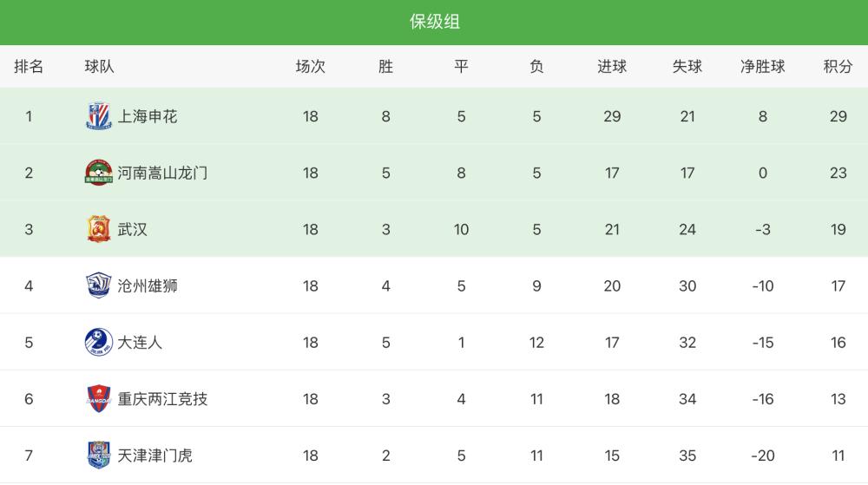Click the Tianjin Jinmen Tiger logo
The width and height of the screenshot is (868, 485).
(99, 456)
